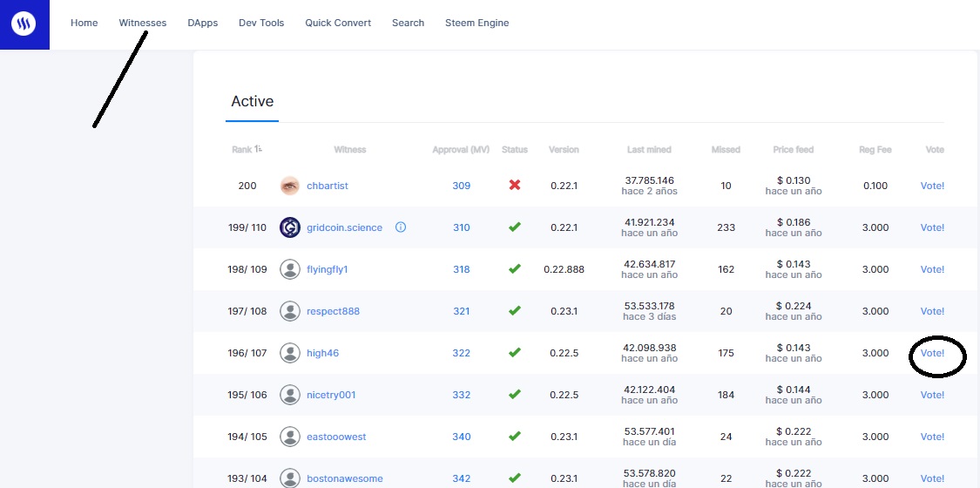The image size is (980, 488).
Task: Click high46 default avatar icon
Action: pyautogui.click(x=289, y=353)
